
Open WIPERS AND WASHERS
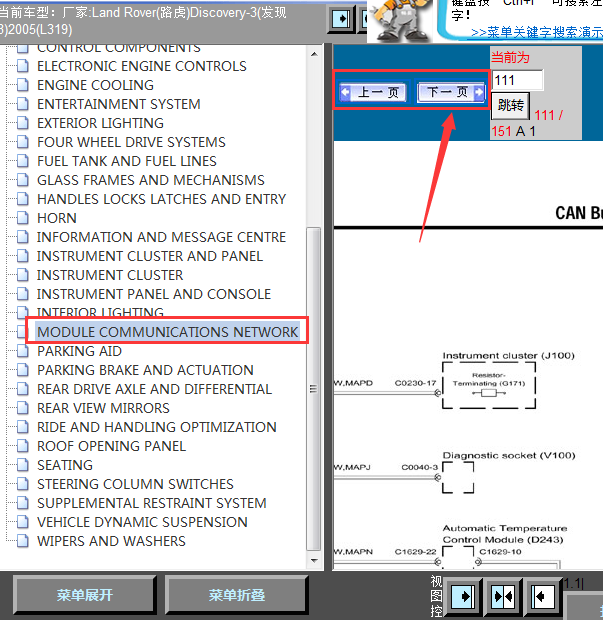[111, 541]
